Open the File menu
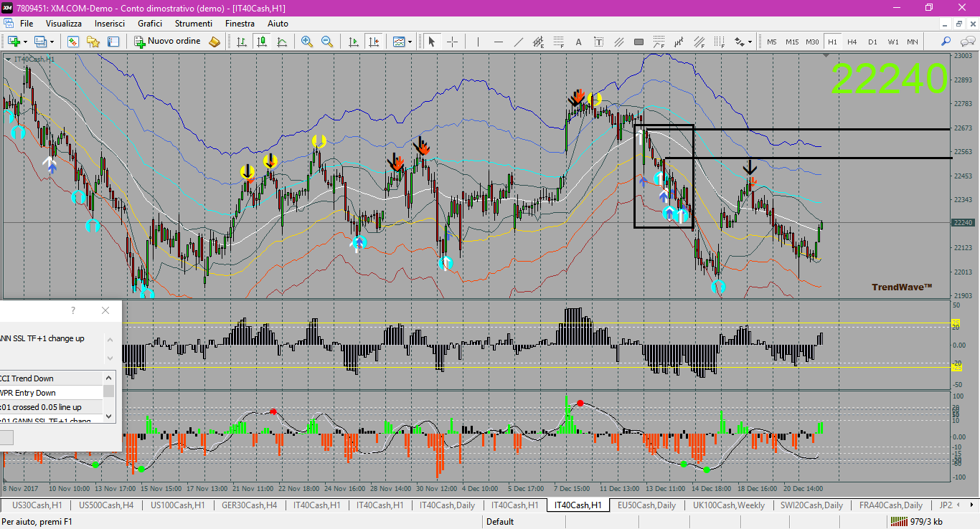Screen dimensions: 980x529 point(27,24)
